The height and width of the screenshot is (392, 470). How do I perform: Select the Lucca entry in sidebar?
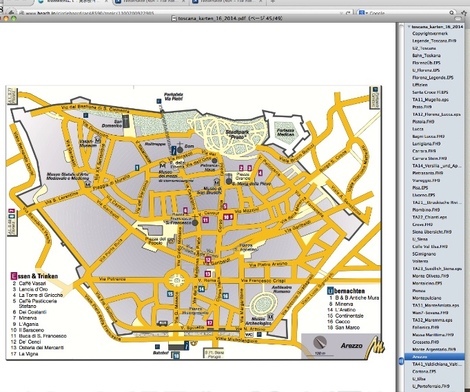(418, 129)
